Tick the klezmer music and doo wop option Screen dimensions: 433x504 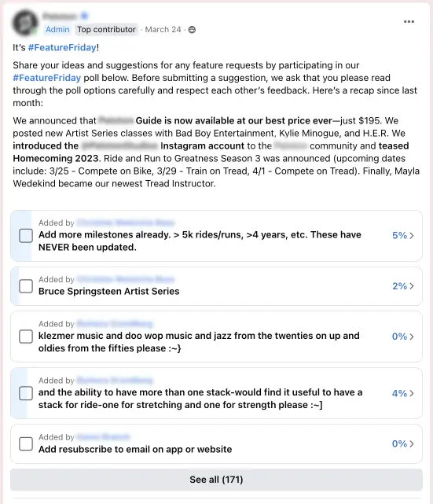26,337
